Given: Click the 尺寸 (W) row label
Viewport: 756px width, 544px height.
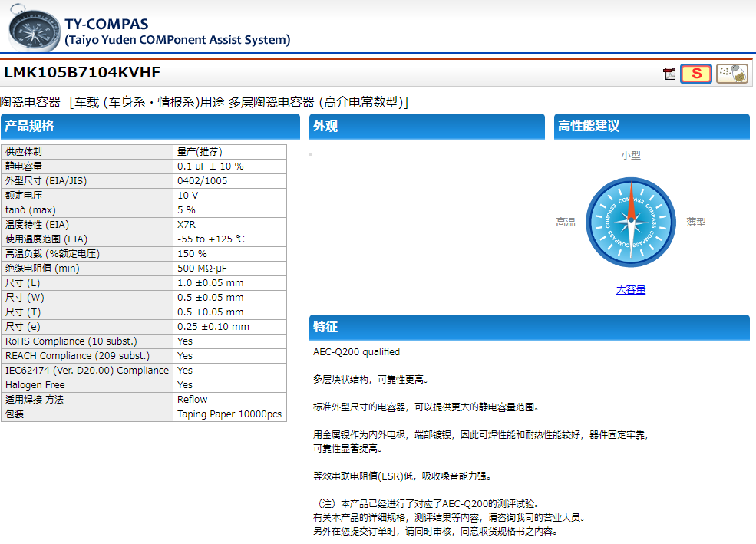Looking at the screenshot, I should click(x=25, y=297).
